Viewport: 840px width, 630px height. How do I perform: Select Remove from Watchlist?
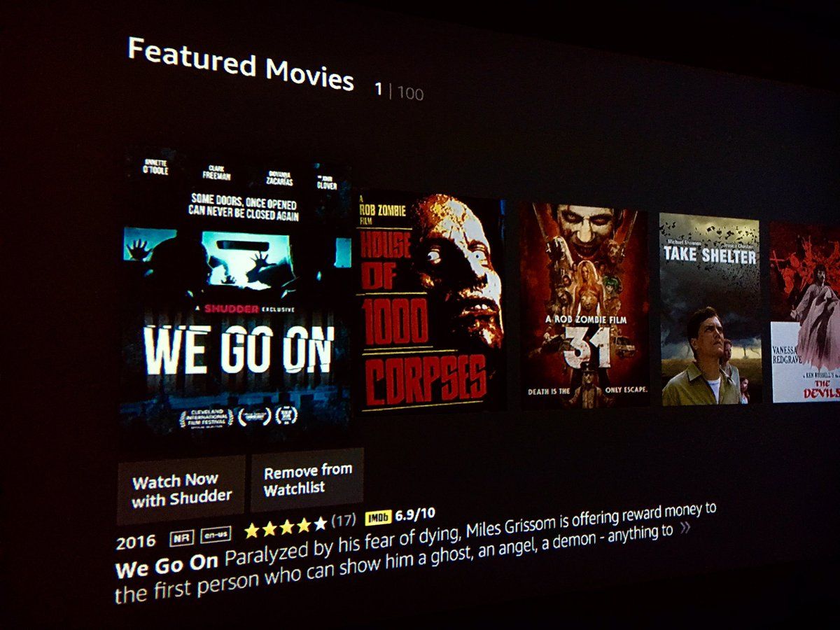(307, 479)
